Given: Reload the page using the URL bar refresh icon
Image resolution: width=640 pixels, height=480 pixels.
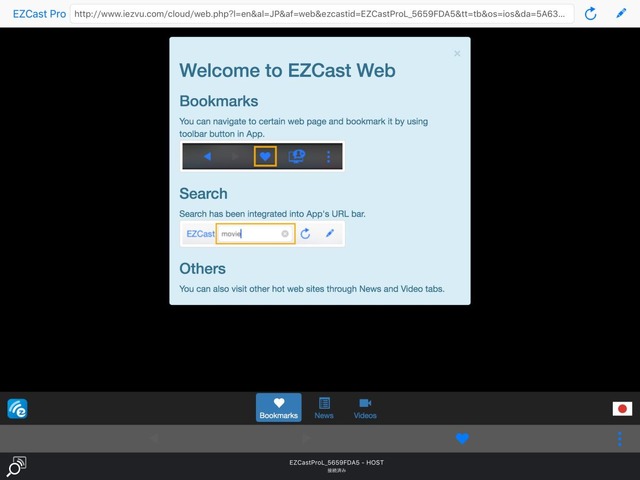Looking at the screenshot, I should [590, 14].
